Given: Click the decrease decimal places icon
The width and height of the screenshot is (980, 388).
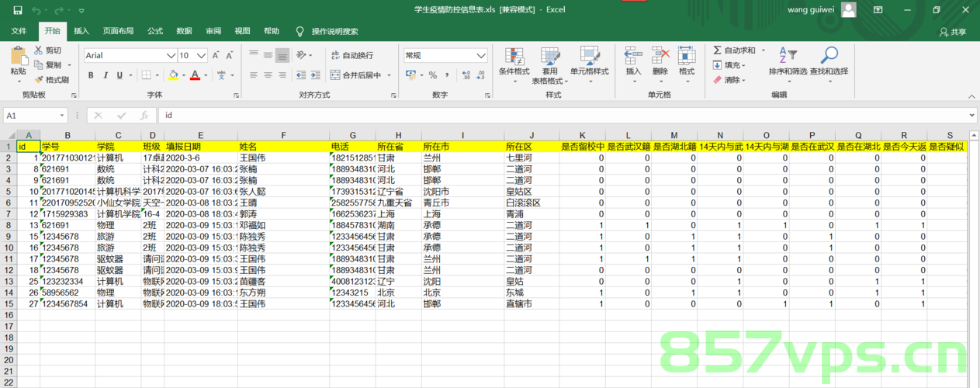Looking at the screenshot, I should [482, 75].
